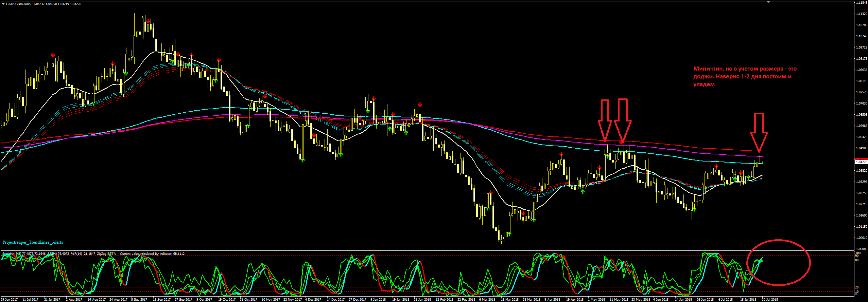Click the 1.11320 price scale label

[861, 14]
